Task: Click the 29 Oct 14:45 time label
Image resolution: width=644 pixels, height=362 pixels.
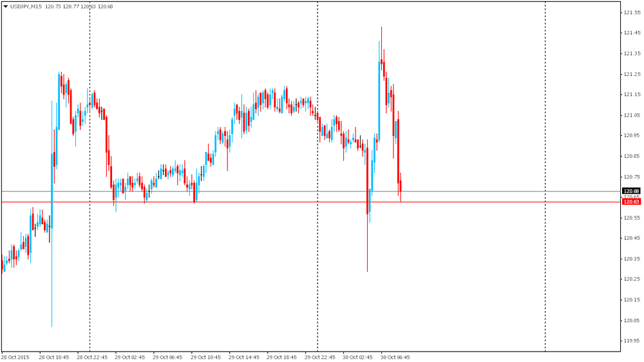Action: pos(244,357)
